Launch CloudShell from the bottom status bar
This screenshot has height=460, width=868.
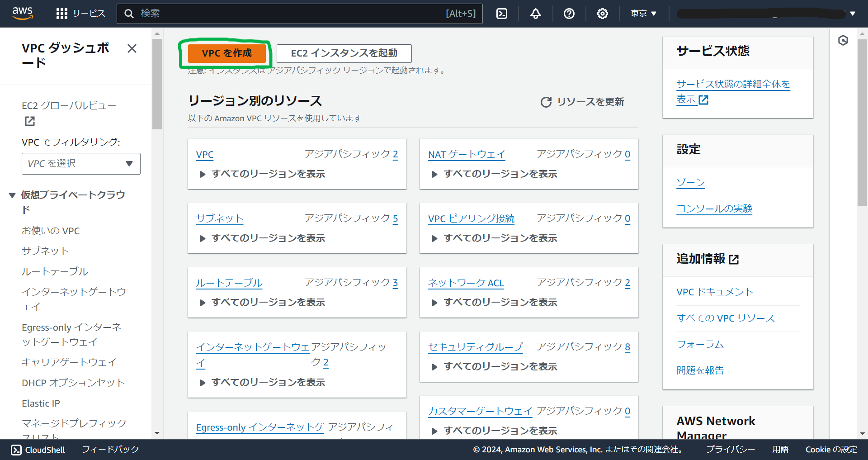[x=38, y=449]
